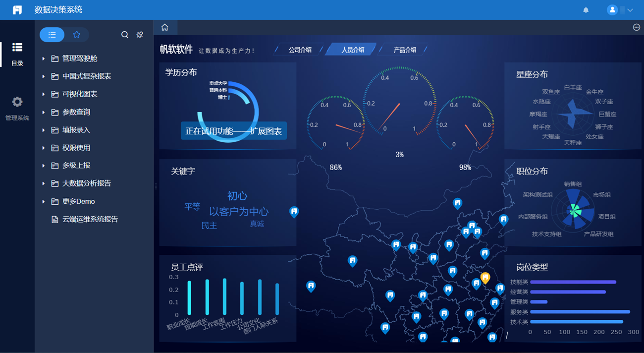Expand the 管理驾驶舱 folder arrow
Viewport: 644px width, 353px height.
coord(44,59)
